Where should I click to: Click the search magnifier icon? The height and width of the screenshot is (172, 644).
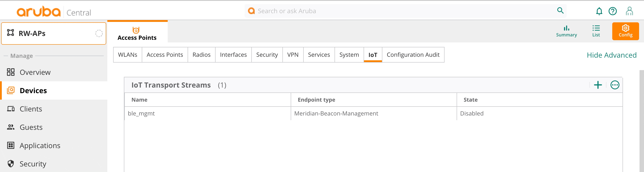coord(560,10)
